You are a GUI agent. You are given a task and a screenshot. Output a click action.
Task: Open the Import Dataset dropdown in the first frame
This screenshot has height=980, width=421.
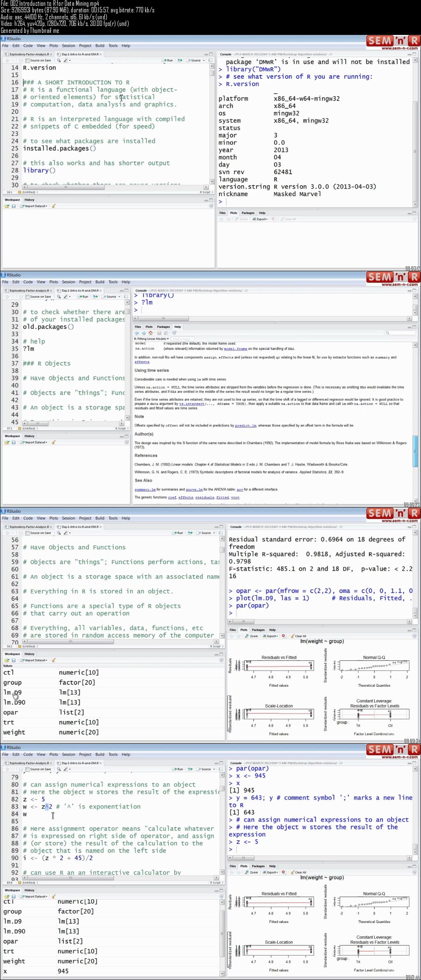34,206
